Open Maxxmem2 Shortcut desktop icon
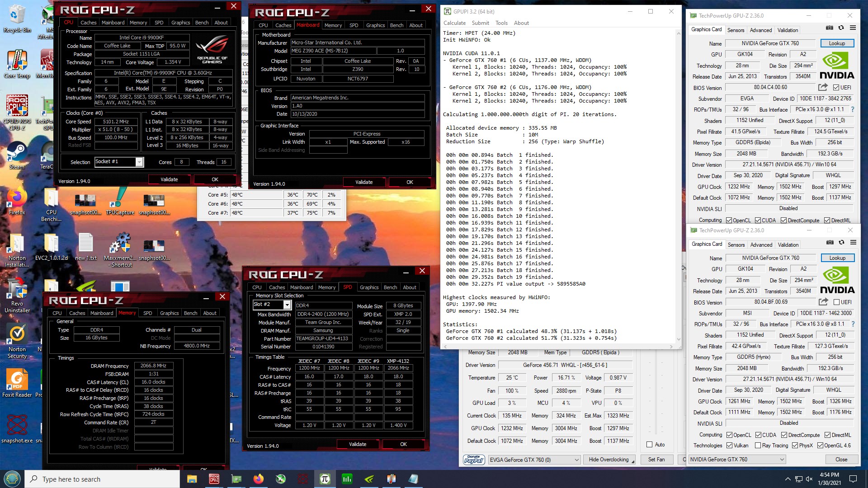868x488 pixels. pyautogui.click(x=120, y=250)
